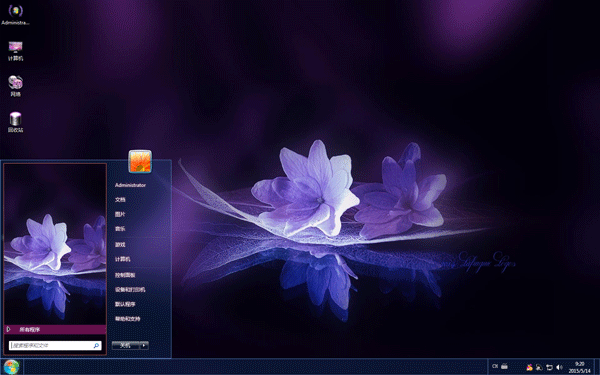Open 设备和打印机 (Devices and Printers)
The image size is (600, 375).
pyautogui.click(x=130, y=290)
